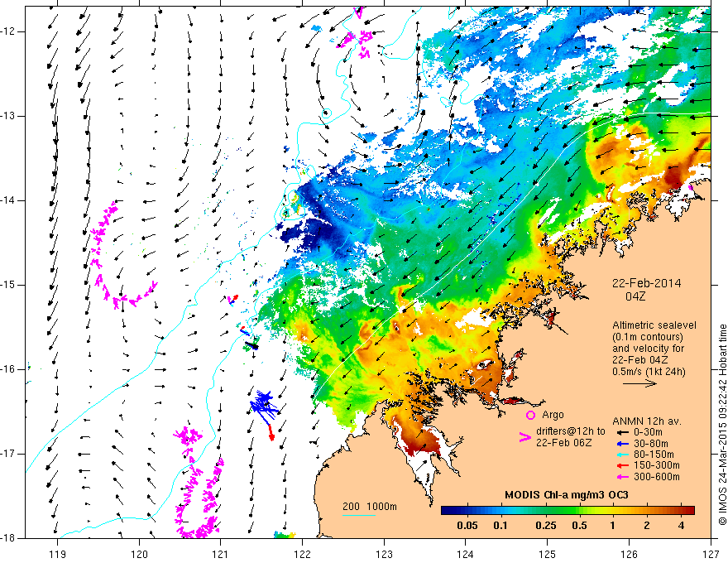Select the red 150-300m arrow legend icon
Viewport: 728px width, 563px height.
tap(623, 465)
